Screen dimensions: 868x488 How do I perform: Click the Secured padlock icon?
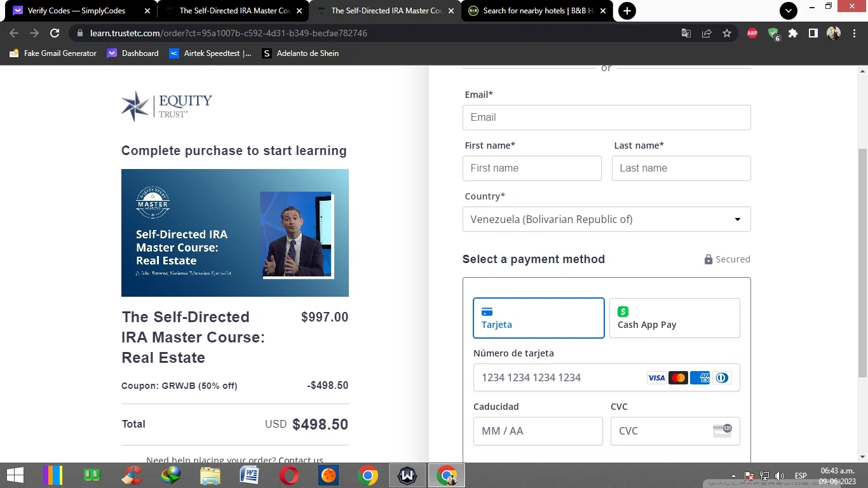709,259
